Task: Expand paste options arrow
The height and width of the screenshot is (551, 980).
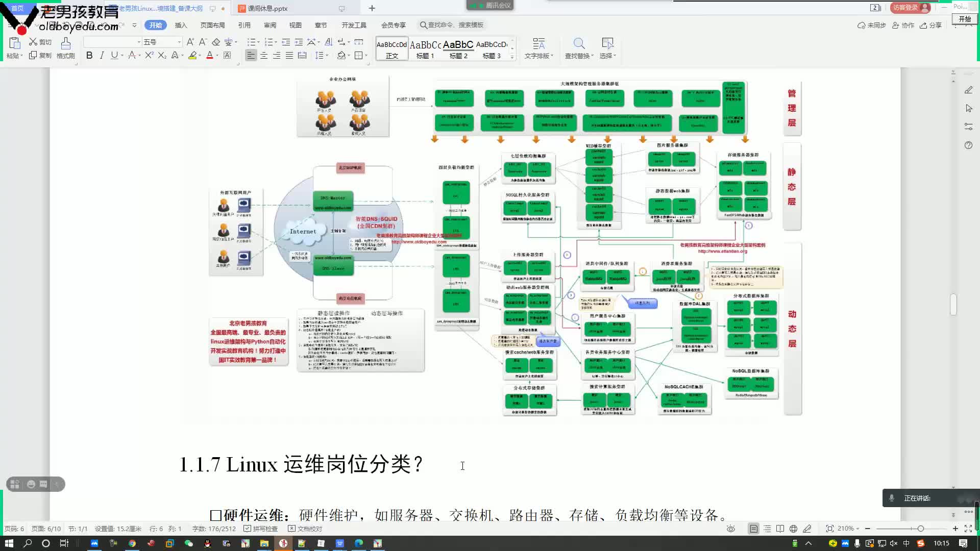Action: [21, 56]
